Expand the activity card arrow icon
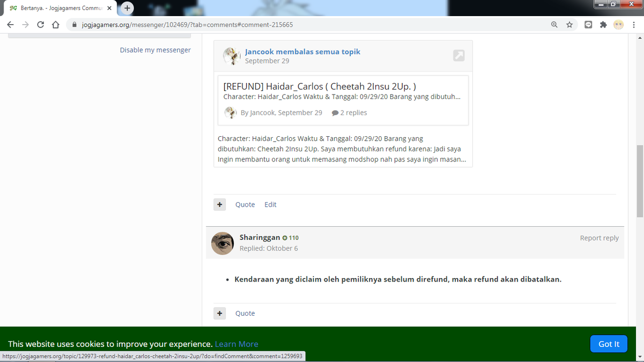This screenshot has width=644, height=362. [x=458, y=55]
